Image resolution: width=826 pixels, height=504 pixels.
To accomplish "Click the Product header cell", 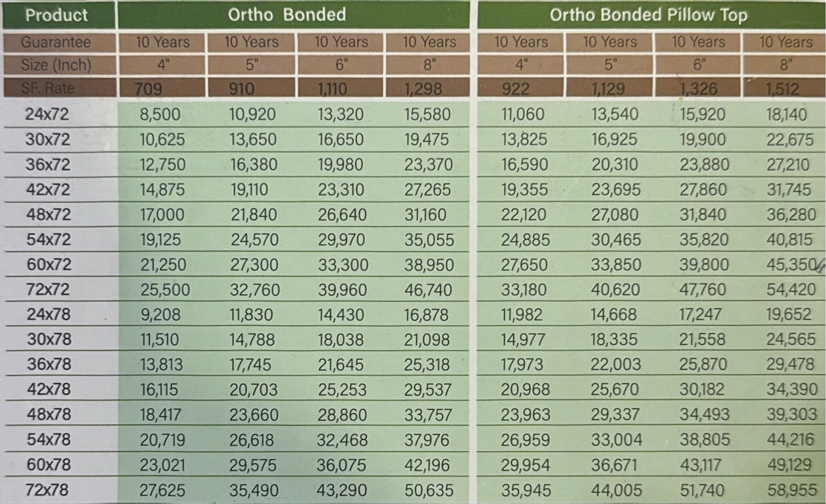I will pyautogui.click(x=57, y=15).
